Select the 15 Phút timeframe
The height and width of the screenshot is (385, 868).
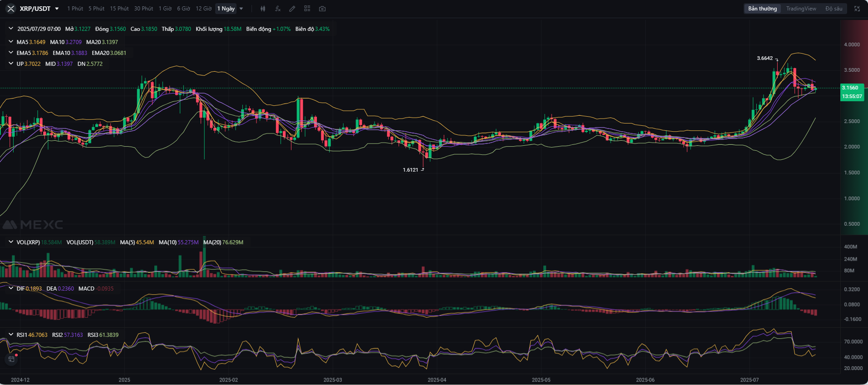click(x=119, y=9)
